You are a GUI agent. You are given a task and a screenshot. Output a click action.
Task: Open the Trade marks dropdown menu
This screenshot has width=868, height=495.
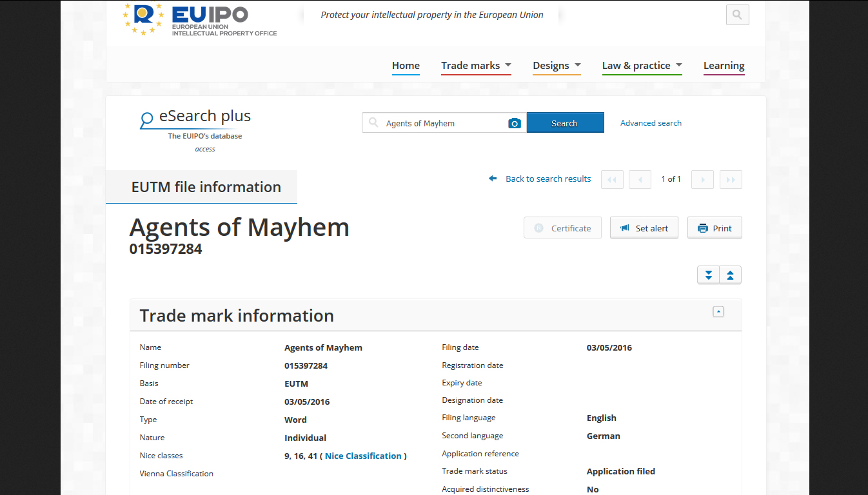(x=476, y=66)
